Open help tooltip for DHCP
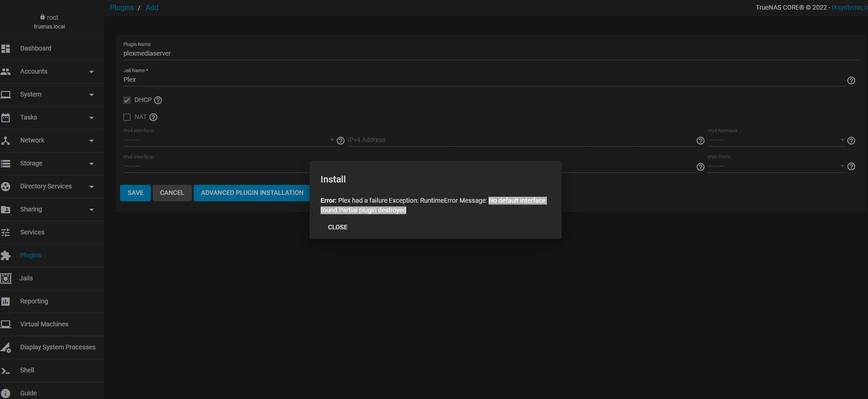868x399 pixels. [158, 100]
